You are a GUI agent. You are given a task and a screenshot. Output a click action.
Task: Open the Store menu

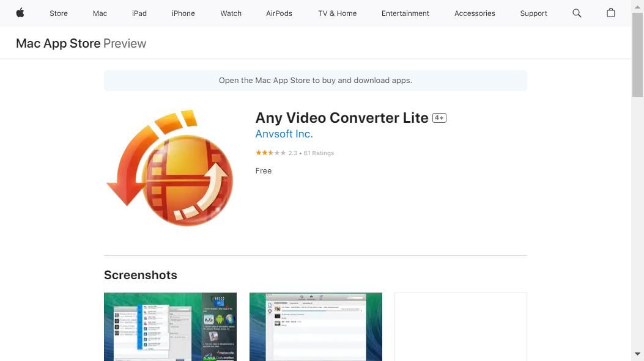coord(59,13)
